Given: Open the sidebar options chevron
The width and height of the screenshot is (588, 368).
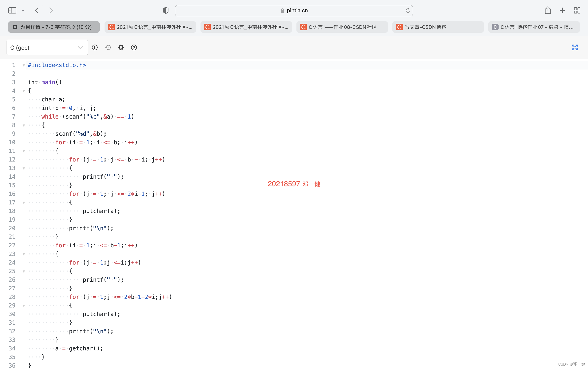Looking at the screenshot, I should click(x=23, y=10).
